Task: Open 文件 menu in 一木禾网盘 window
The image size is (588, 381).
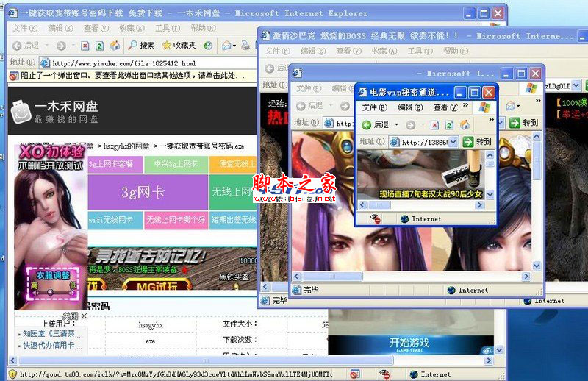Action: click(25, 28)
